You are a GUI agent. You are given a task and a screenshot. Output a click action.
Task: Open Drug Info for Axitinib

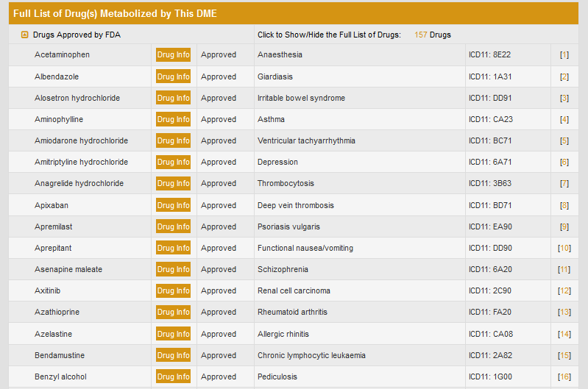pyautogui.click(x=173, y=290)
